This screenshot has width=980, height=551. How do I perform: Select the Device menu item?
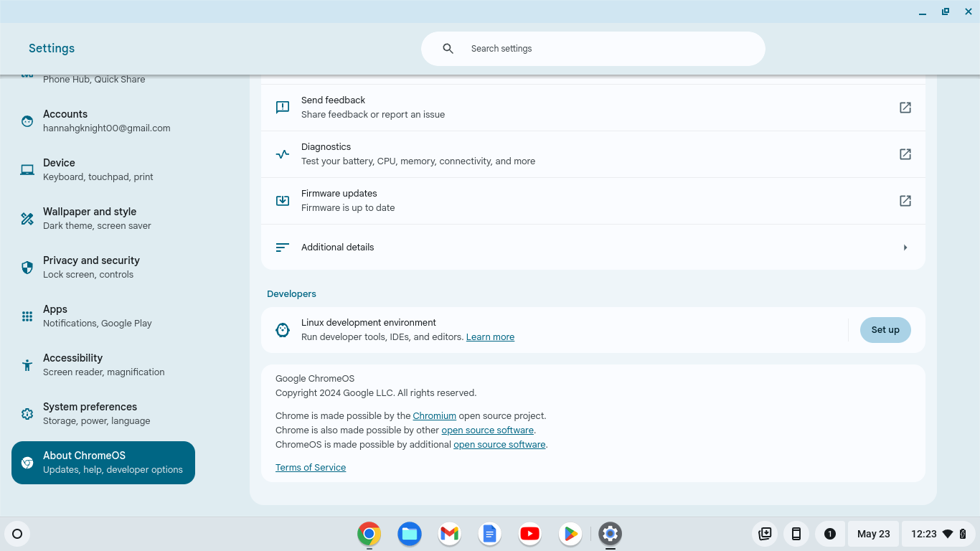(x=103, y=170)
